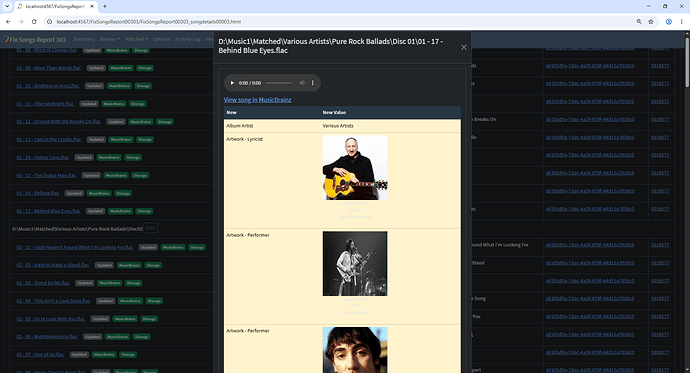Open the MusicBrainz release ID in Breaks On row

click(x=590, y=119)
